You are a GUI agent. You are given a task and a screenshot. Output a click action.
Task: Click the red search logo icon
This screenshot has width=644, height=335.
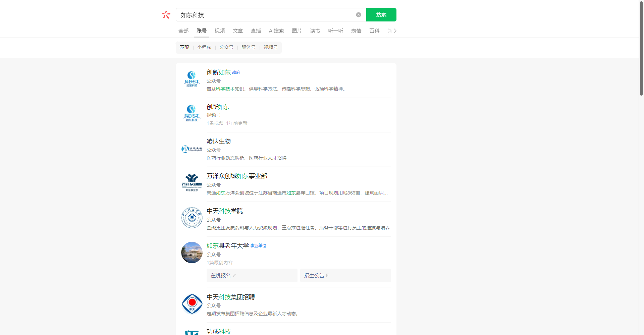pos(166,15)
